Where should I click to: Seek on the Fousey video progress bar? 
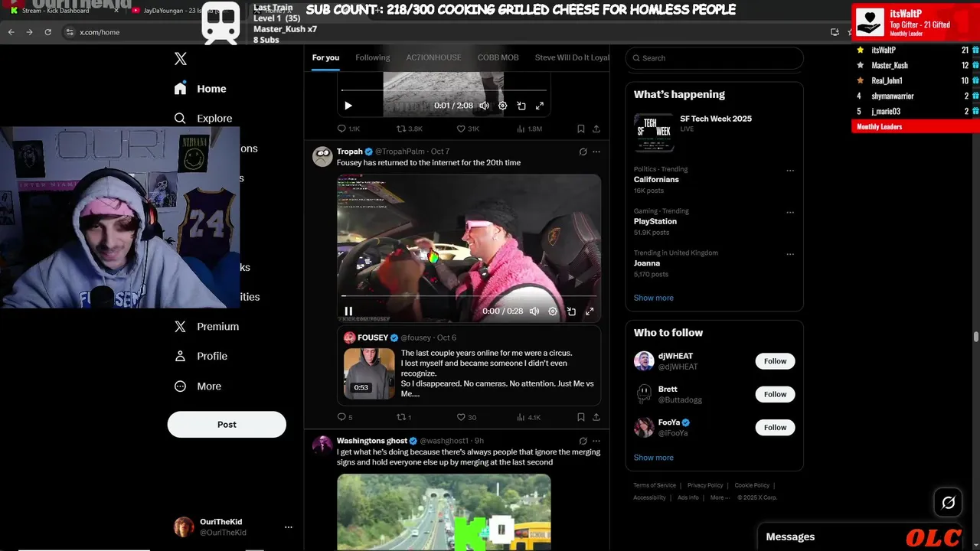click(469, 295)
